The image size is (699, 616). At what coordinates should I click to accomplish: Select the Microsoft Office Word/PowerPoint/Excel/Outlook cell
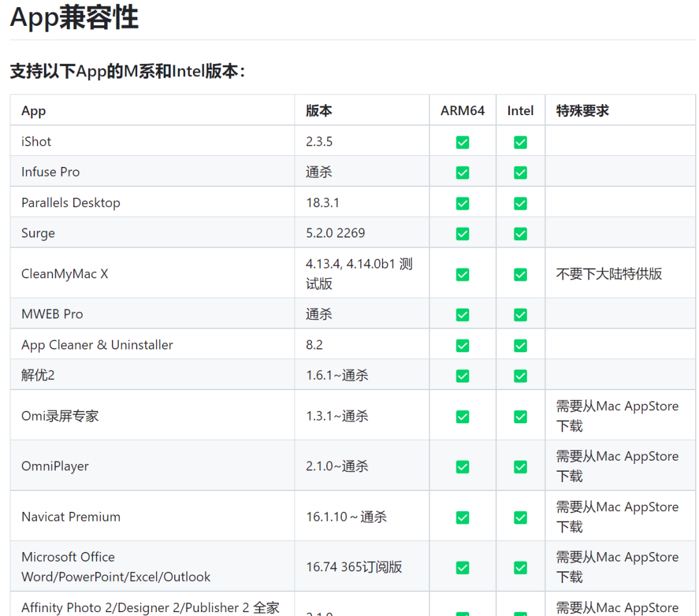[152, 567]
